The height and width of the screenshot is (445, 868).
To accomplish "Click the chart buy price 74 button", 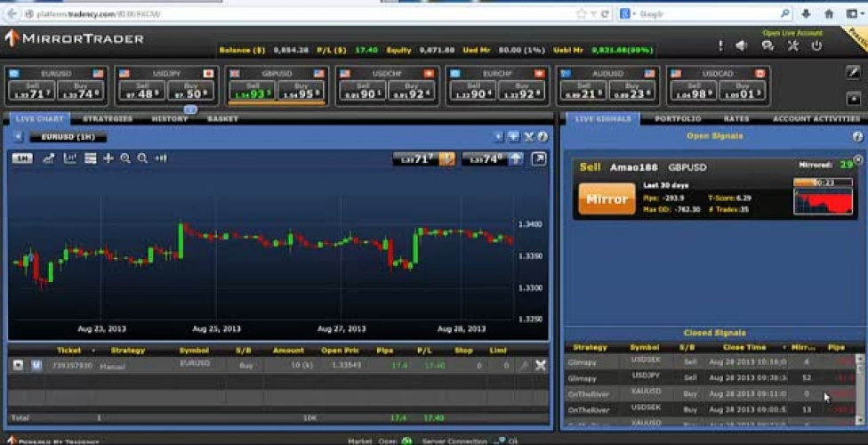I will 492,159.
